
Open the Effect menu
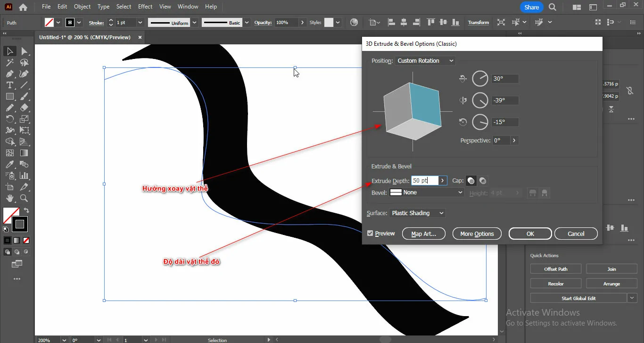tap(145, 7)
